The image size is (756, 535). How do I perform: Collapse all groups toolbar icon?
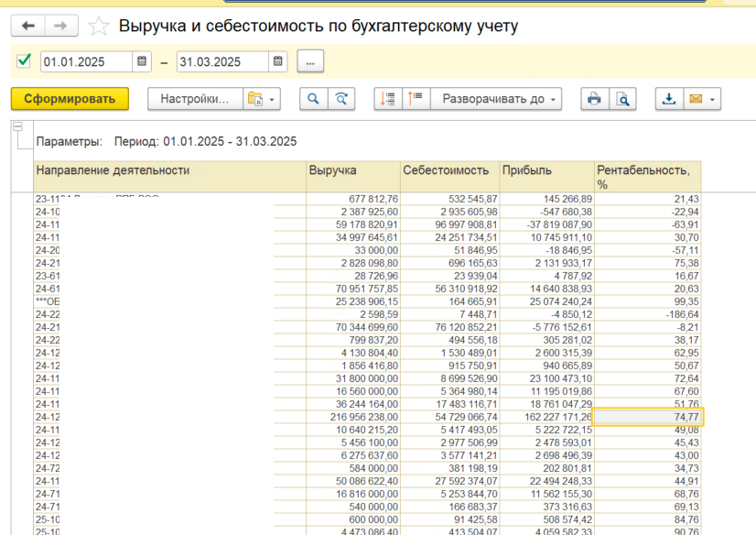click(388, 99)
